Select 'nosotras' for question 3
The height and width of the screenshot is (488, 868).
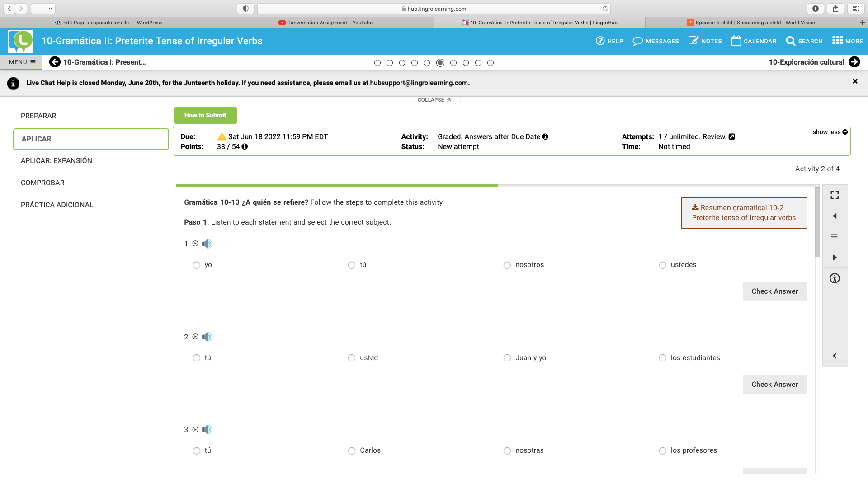(507, 451)
